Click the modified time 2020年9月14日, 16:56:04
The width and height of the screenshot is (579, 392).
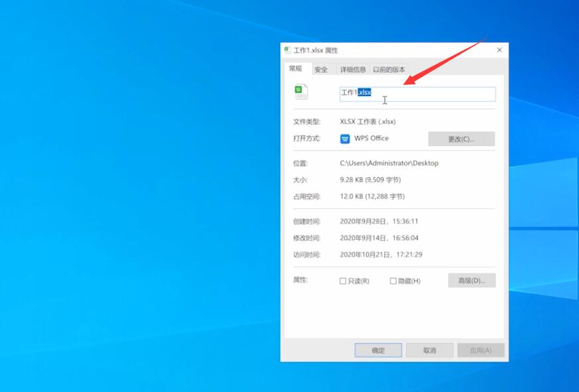click(x=379, y=238)
